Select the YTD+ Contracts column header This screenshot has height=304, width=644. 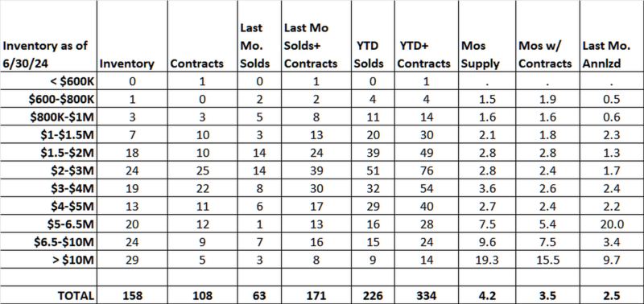425,55
